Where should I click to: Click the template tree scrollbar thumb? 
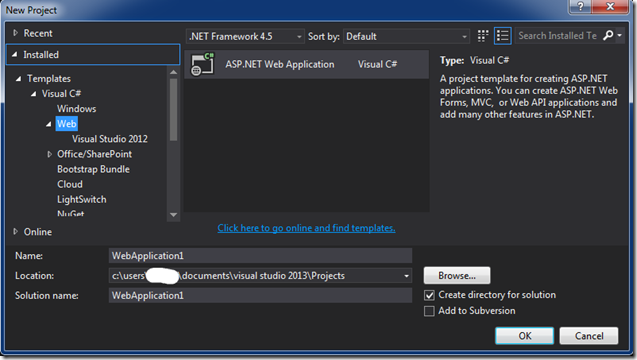point(173,110)
